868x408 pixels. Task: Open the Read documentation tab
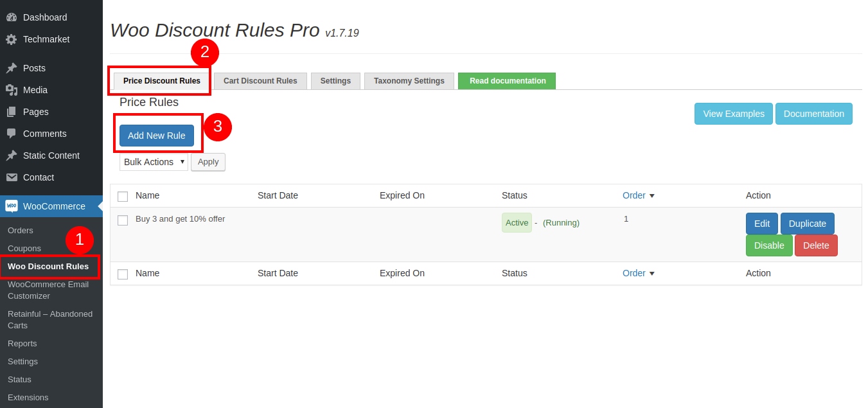(507, 81)
